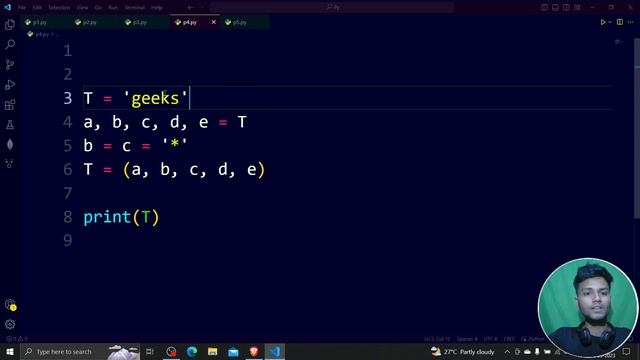Open the Explorer view in activity bar
This screenshot has height=360, width=640.
pyautogui.click(x=10, y=25)
